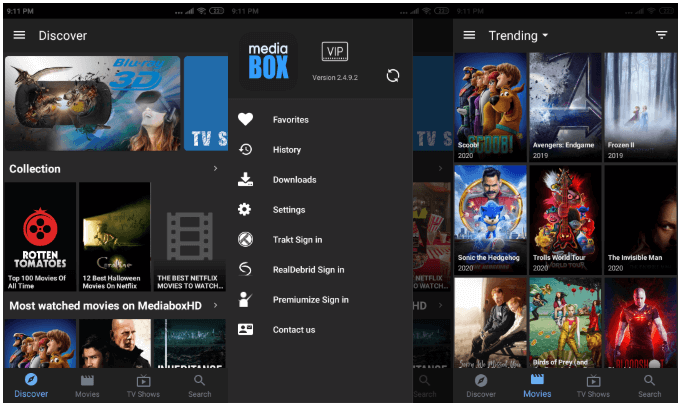Expand Most watched movies on MediaboxHD chevron
The height and width of the screenshot is (409, 684).
(x=216, y=306)
